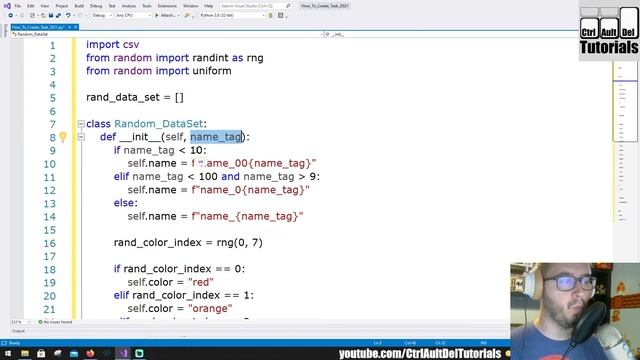The width and height of the screenshot is (640, 360).
Task: Open the Random_DataSet class navigation dropdown
Action: click(x=167, y=35)
